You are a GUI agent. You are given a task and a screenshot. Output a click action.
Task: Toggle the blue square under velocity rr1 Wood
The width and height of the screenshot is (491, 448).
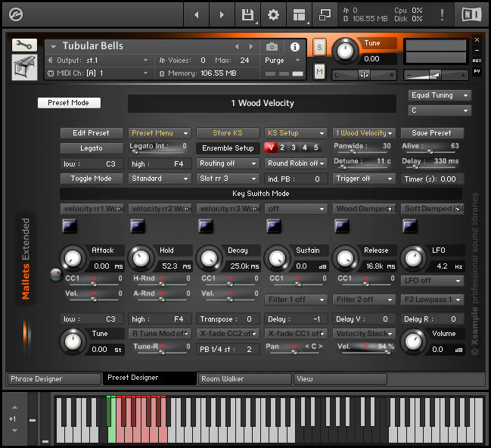(x=69, y=226)
